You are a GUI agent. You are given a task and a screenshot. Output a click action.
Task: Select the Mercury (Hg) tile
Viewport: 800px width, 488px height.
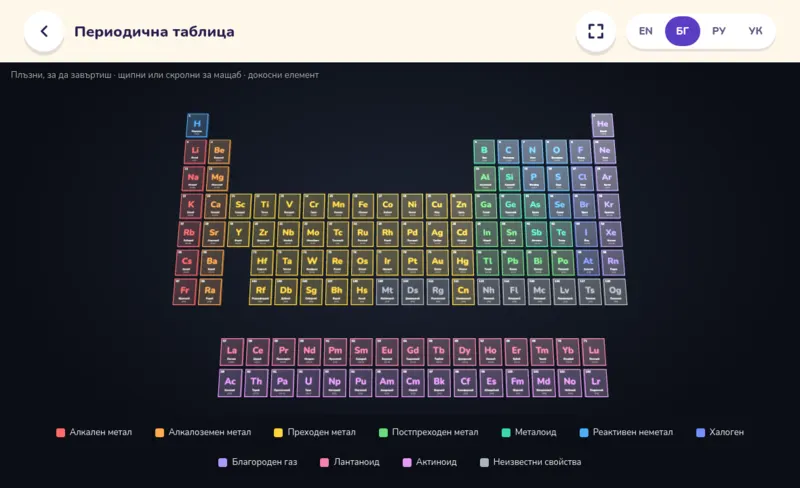462,262
